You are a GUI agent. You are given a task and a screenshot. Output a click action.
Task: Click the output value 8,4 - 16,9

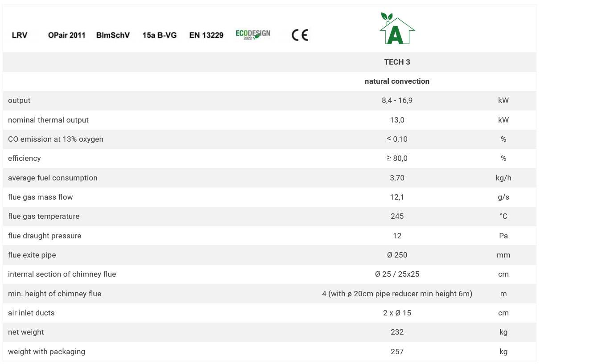397,101
